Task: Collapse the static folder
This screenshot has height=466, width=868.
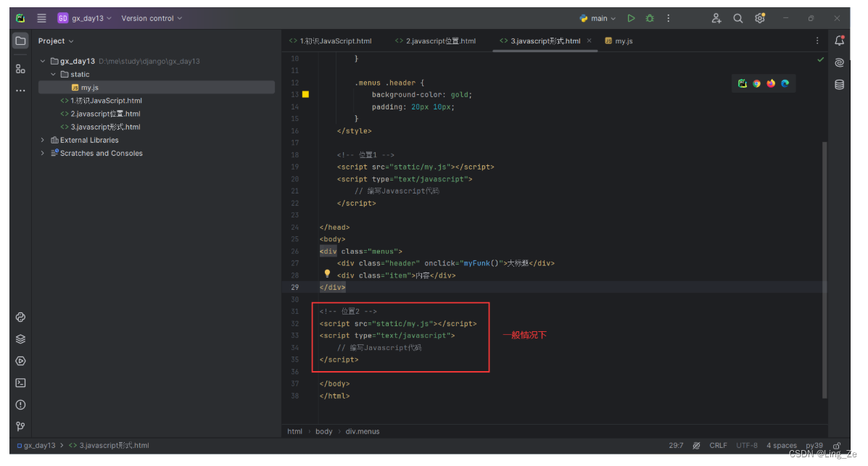Action: [53, 74]
